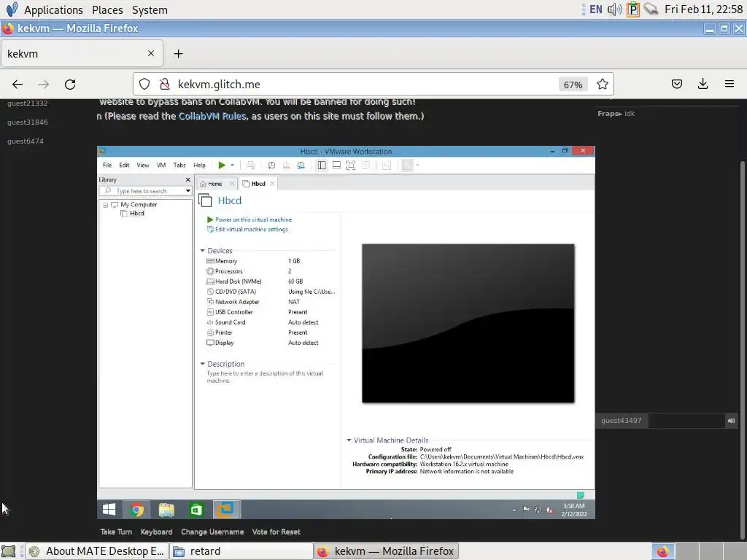The height and width of the screenshot is (560, 747).
Task: Click the green Store icon in the VM taskbar
Action: point(196,510)
